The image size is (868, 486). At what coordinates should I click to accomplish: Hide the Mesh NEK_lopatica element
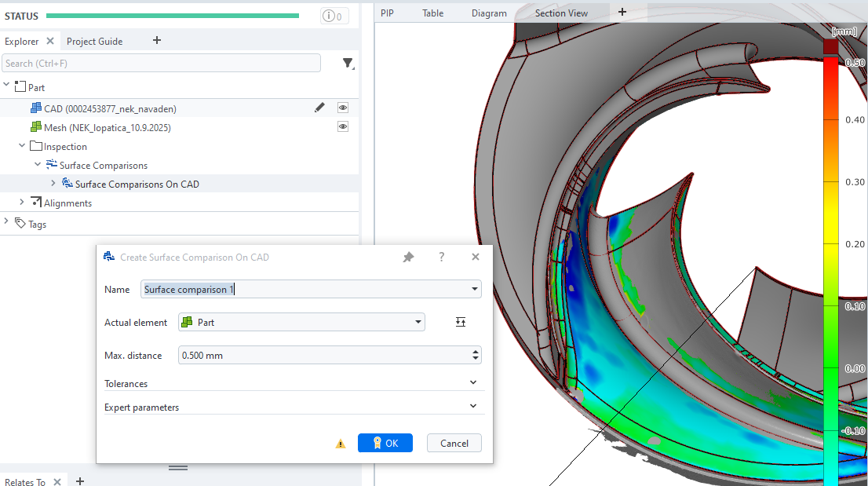(343, 126)
